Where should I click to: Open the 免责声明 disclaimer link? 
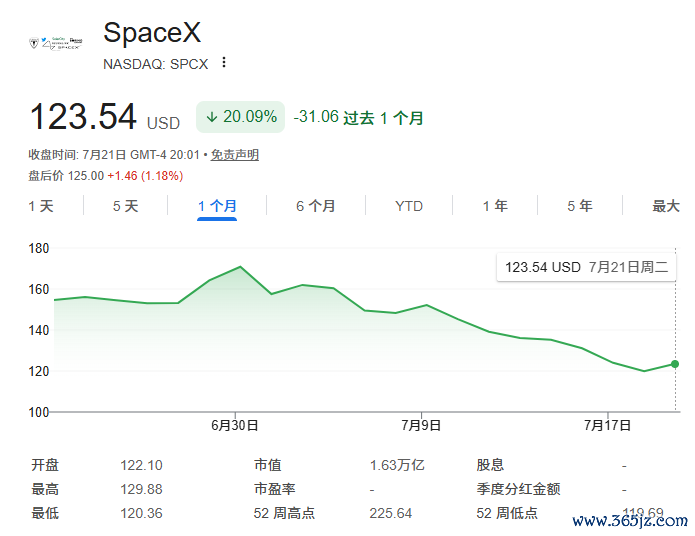(234, 155)
